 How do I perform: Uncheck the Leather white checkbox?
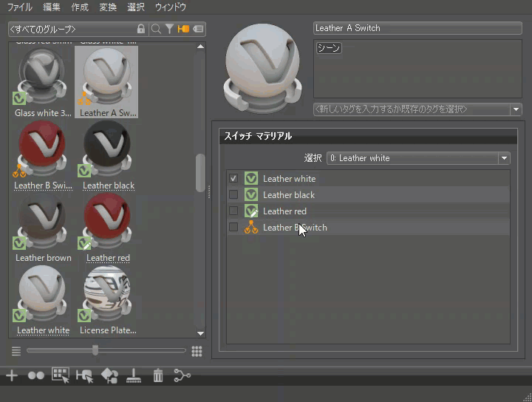(x=233, y=178)
